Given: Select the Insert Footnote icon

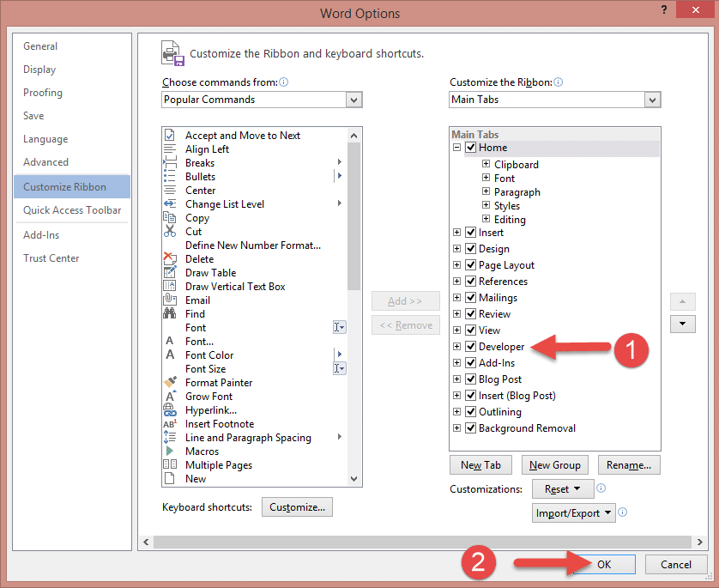Looking at the screenshot, I should tap(170, 424).
